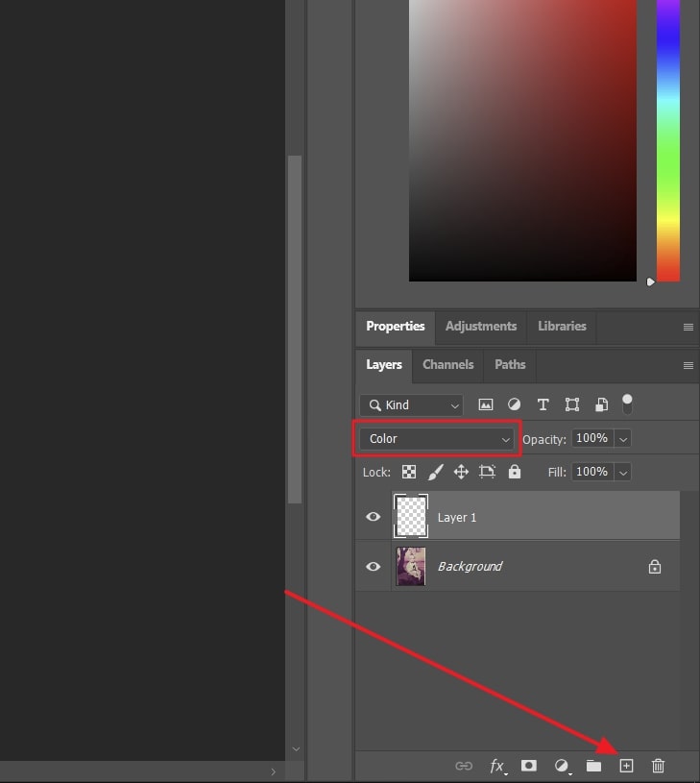This screenshot has height=783, width=700.
Task: Lock transparent pixels checkerboard icon
Action: click(409, 472)
